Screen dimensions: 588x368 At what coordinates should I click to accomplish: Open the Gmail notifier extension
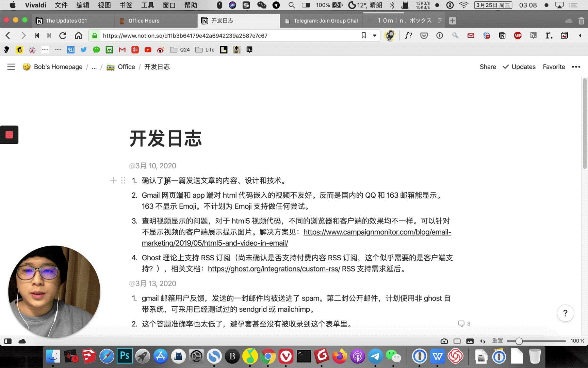pos(471,35)
